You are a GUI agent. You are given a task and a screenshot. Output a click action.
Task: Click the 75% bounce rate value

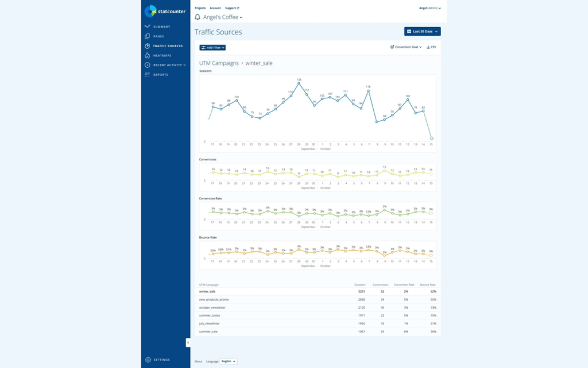pyautogui.click(x=433, y=316)
